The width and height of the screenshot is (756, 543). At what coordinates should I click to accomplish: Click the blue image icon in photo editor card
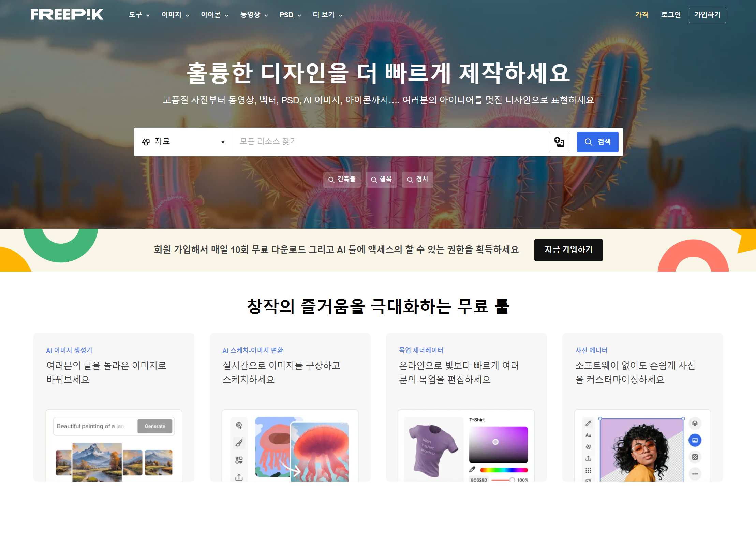pyautogui.click(x=695, y=440)
